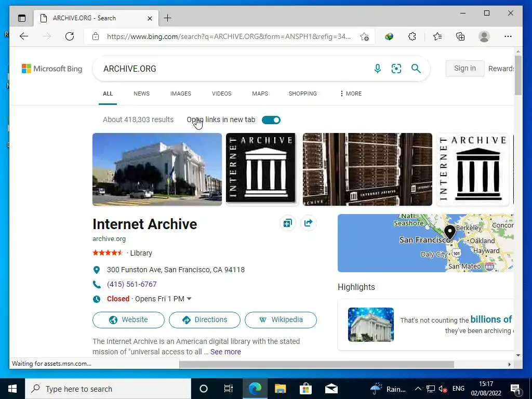Open the Highlights building thumbnail

[x=371, y=324]
